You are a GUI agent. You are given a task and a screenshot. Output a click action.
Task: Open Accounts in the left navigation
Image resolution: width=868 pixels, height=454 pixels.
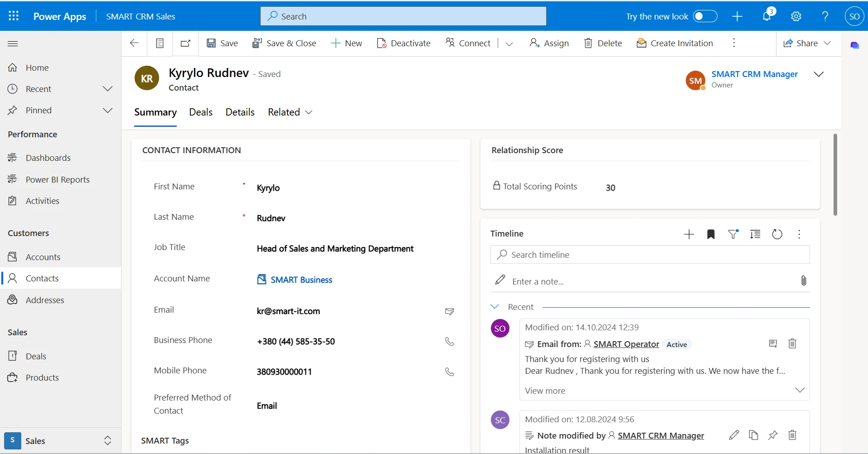(43, 257)
